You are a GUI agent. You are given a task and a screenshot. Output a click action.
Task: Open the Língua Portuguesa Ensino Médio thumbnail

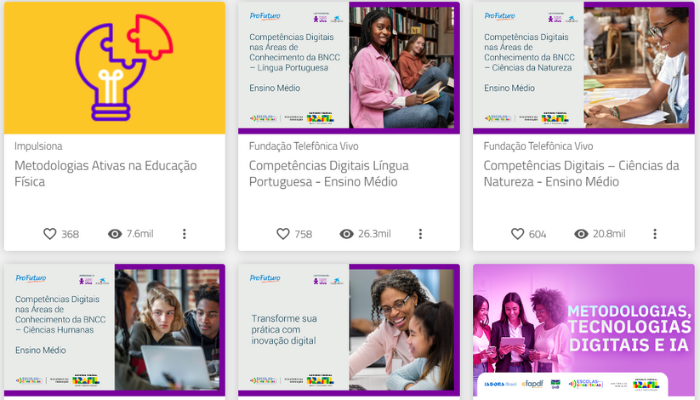(x=349, y=68)
